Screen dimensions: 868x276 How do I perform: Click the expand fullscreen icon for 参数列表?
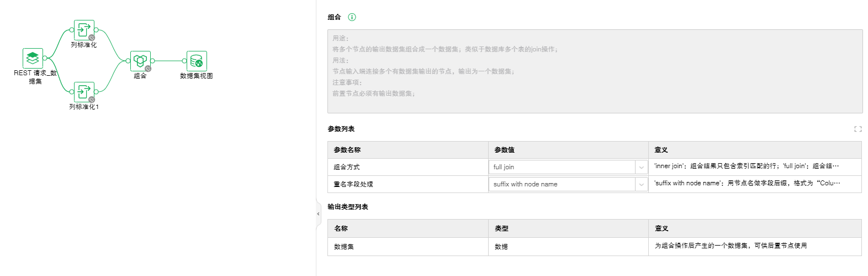858,129
